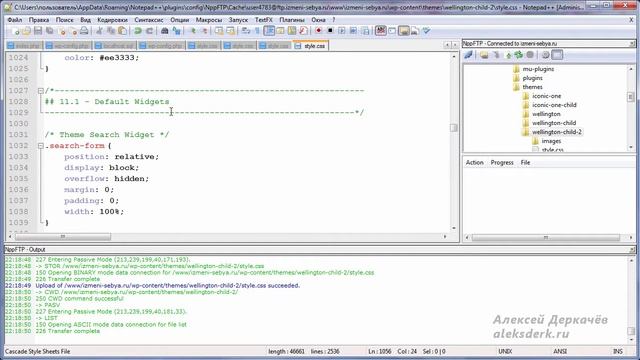Click the editor vertical scrollbar thumb
Image resolution: width=640 pixels, height=360 pixels.
click(x=453, y=128)
